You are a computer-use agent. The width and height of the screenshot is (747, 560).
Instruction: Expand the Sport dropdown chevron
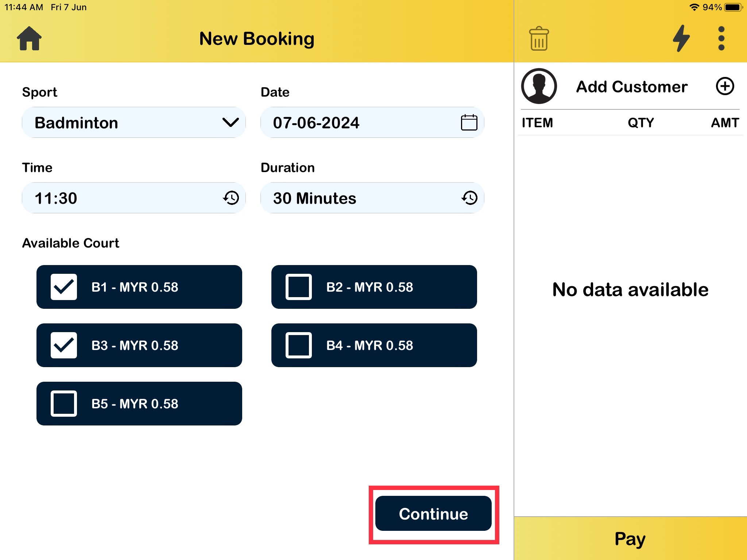(x=231, y=122)
